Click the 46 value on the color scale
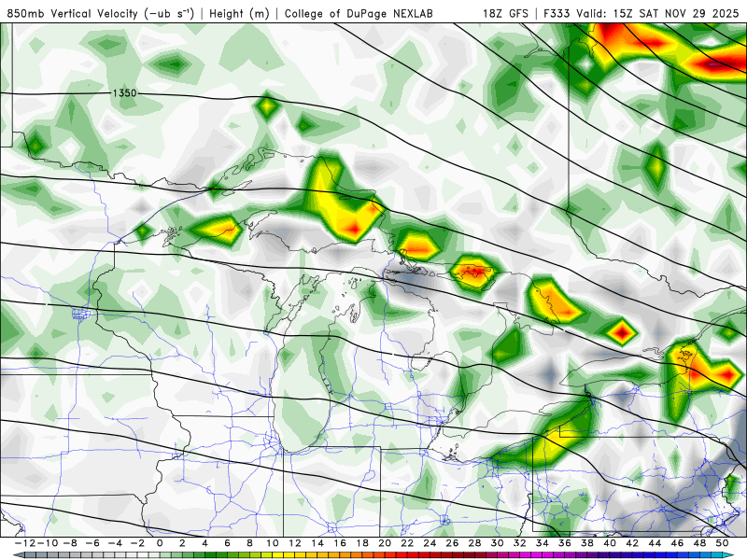Viewport: 747px width, 560px height. click(x=678, y=543)
